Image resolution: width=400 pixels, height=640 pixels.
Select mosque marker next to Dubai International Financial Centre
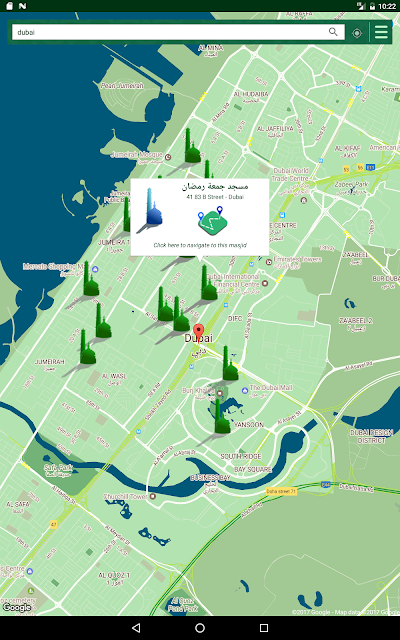point(208,283)
